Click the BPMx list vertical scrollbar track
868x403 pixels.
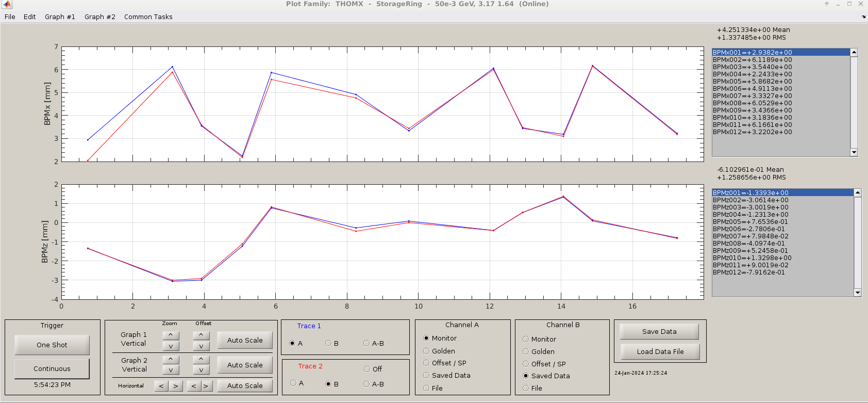tap(854, 103)
